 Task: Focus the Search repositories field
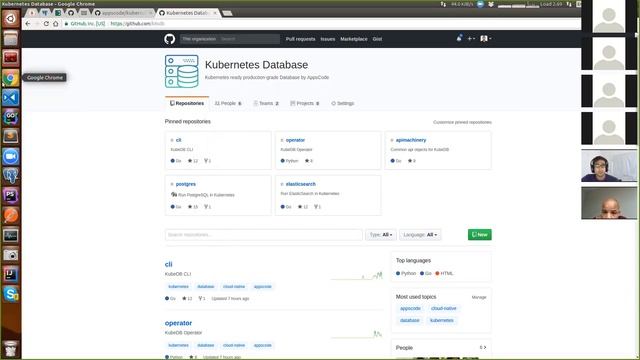coord(264,235)
